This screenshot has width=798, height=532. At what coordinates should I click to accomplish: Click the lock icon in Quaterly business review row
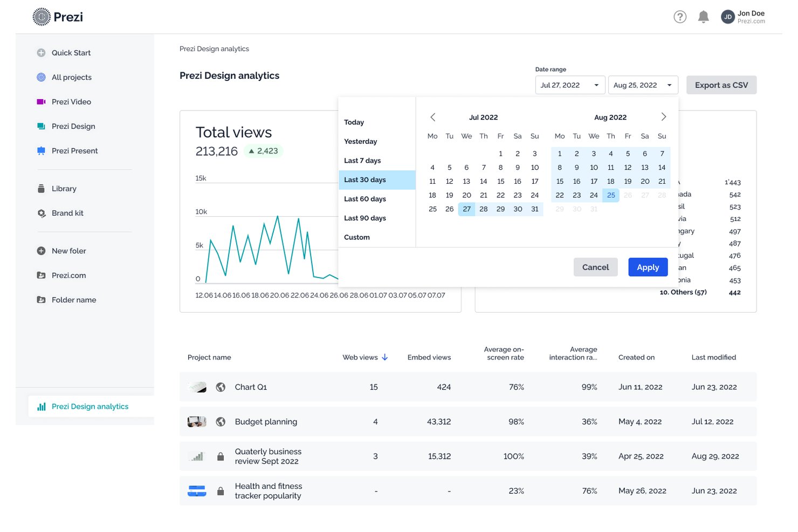click(x=221, y=457)
